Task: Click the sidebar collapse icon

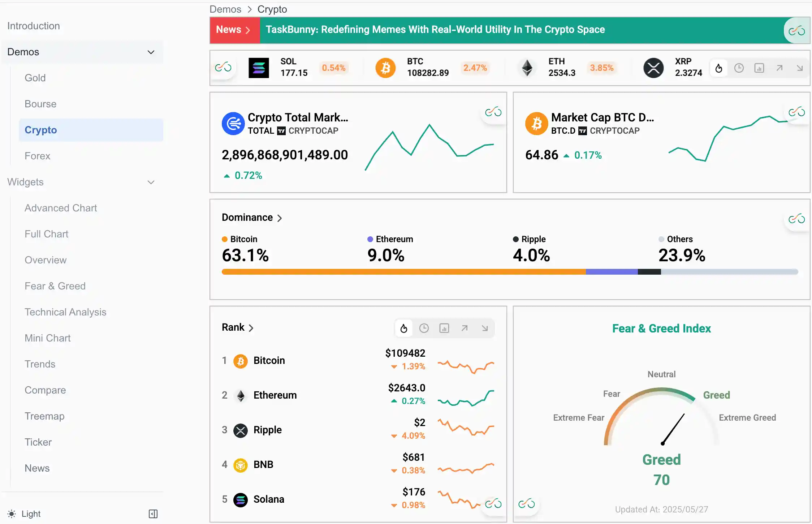Action: point(153,514)
